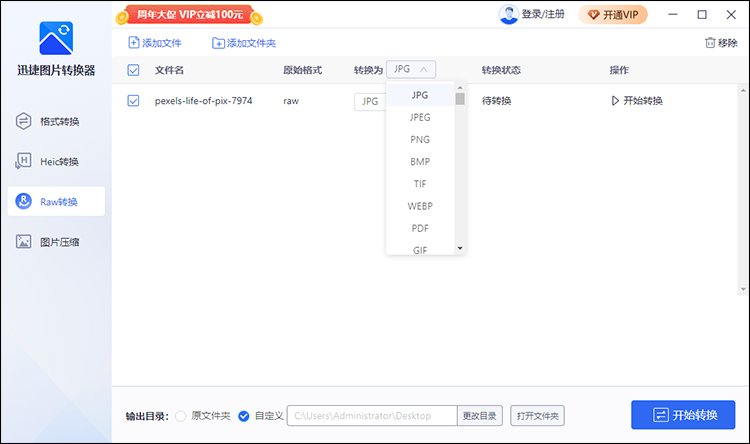This screenshot has height=444, width=750.
Task: Click the format list scrollbar thumb
Action: (x=460, y=99)
